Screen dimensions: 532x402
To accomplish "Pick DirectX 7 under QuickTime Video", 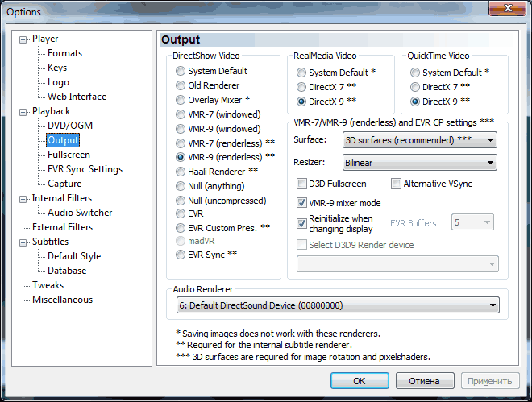I will point(416,87).
